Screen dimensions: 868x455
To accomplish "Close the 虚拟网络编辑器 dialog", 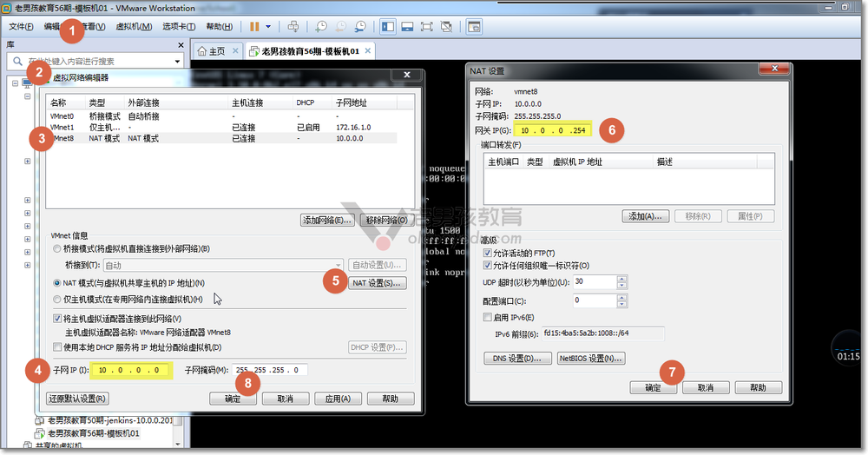I will point(407,75).
